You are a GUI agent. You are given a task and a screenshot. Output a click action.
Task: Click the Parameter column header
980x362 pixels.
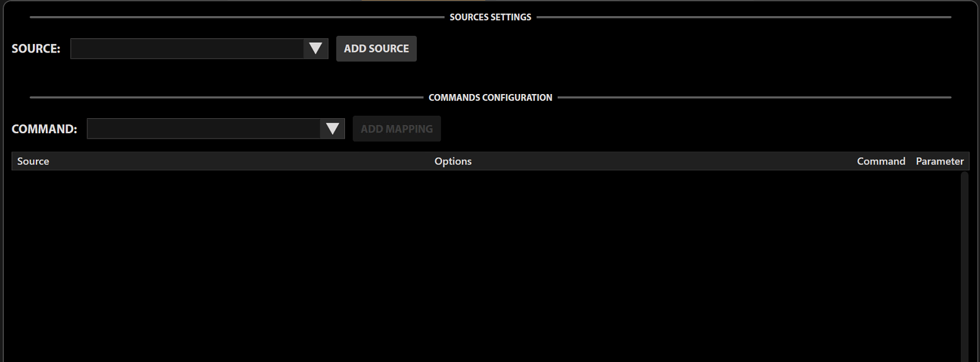[x=939, y=162]
